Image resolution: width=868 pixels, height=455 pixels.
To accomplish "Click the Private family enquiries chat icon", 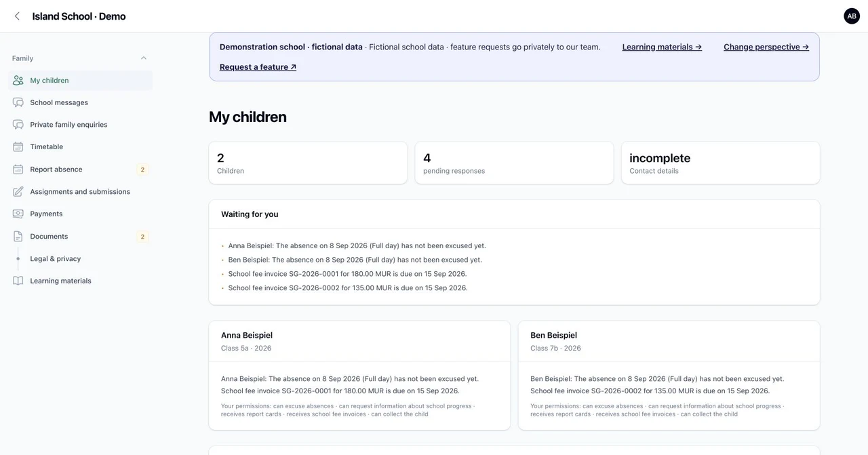I will pyautogui.click(x=18, y=125).
